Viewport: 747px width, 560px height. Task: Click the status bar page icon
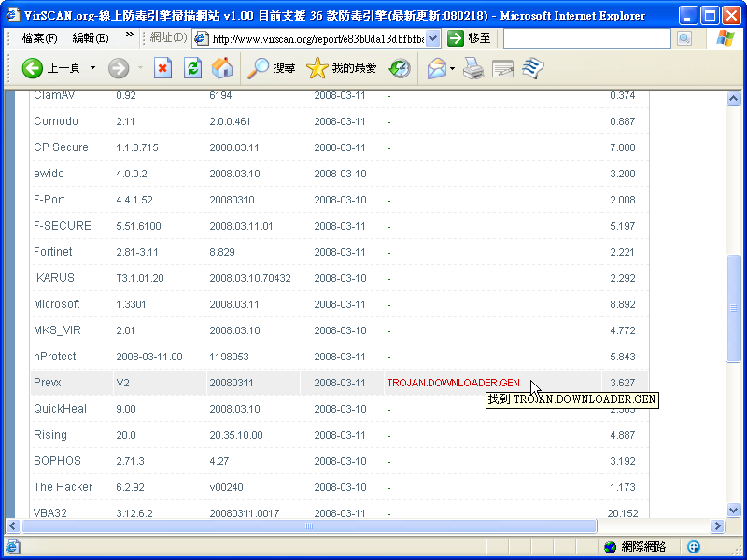click(12, 546)
